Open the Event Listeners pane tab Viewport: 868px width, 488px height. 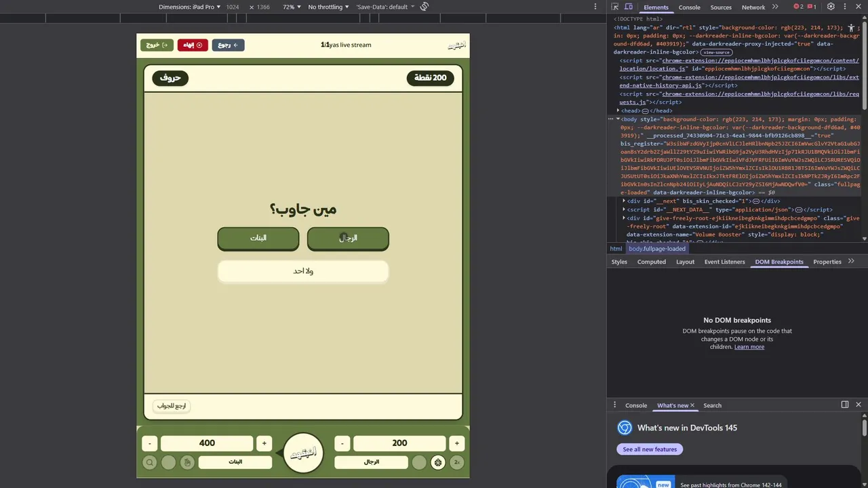click(724, 262)
